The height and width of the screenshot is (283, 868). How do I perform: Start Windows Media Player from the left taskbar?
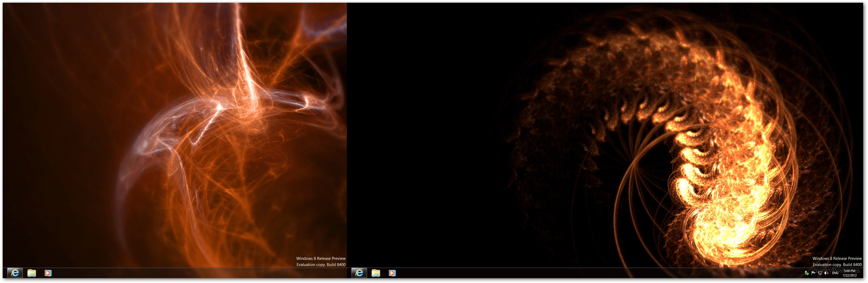point(48,273)
